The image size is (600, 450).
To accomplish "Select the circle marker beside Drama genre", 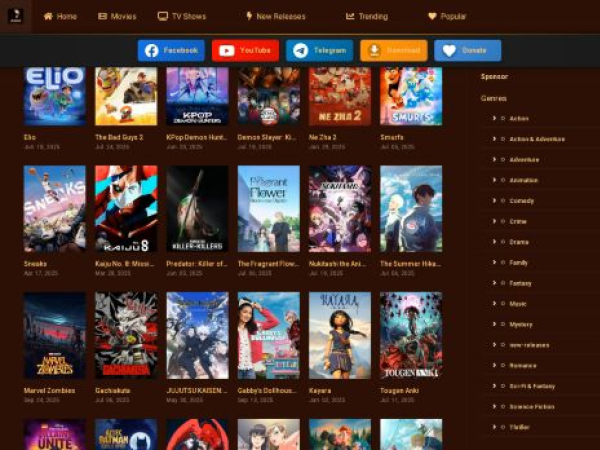I will 502,242.
